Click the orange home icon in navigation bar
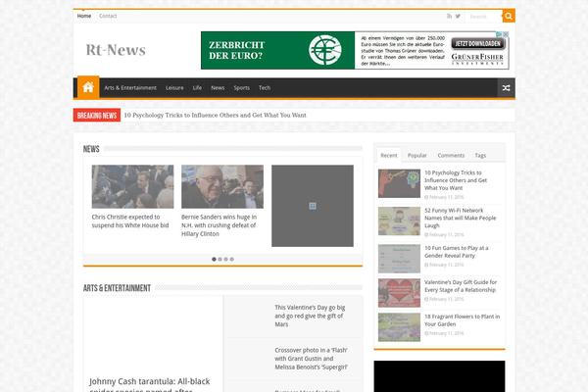The width and height of the screenshot is (588, 392). (88, 87)
